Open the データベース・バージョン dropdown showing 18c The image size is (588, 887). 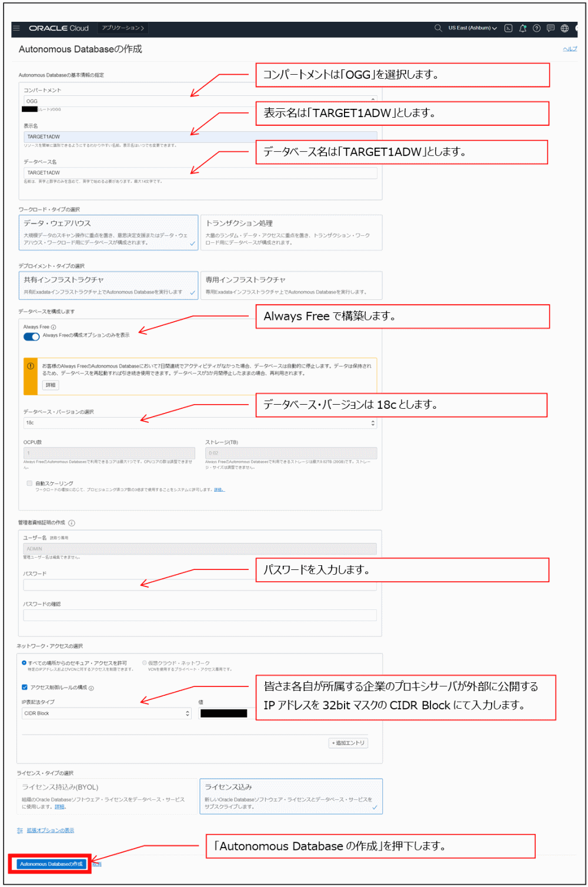(x=200, y=423)
